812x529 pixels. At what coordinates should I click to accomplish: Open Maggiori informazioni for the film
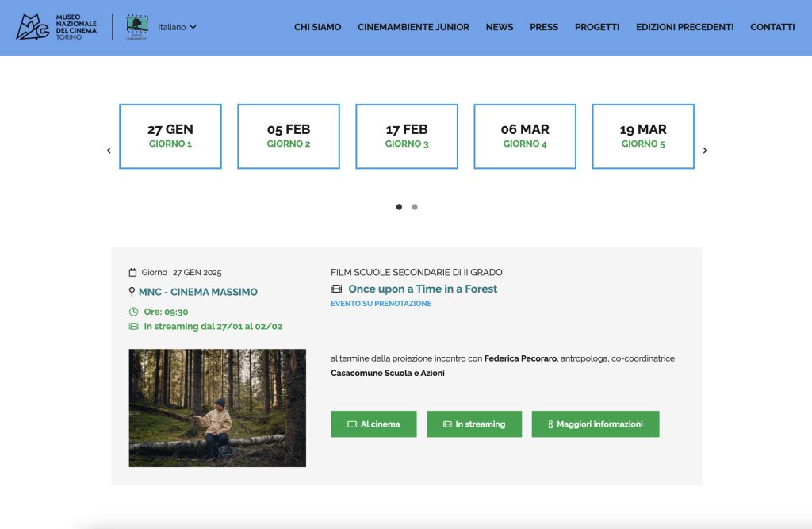(x=595, y=424)
